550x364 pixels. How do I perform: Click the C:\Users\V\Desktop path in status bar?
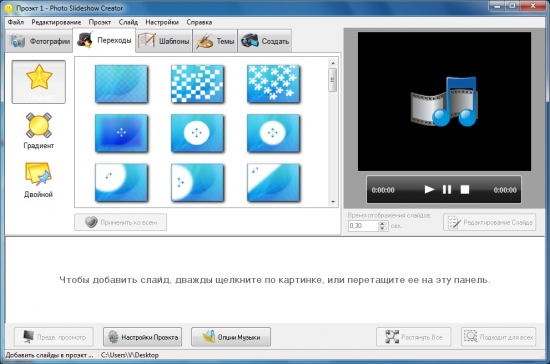click(130, 355)
